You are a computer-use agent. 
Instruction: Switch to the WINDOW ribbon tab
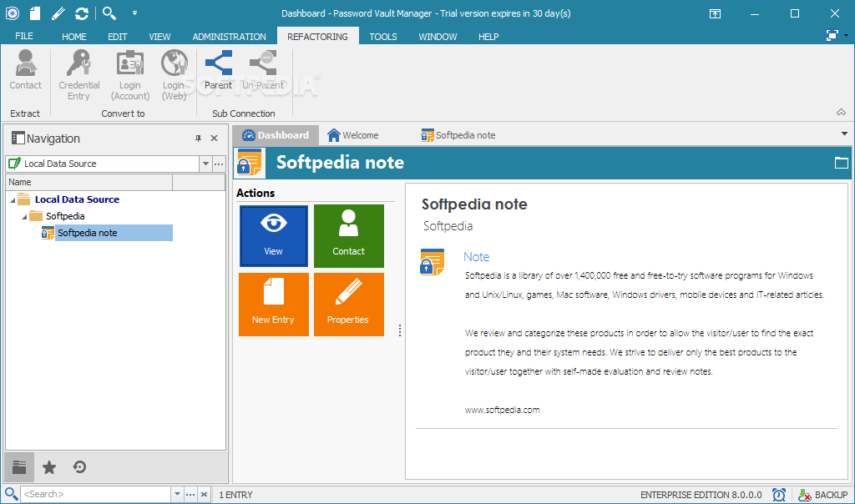tap(438, 37)
